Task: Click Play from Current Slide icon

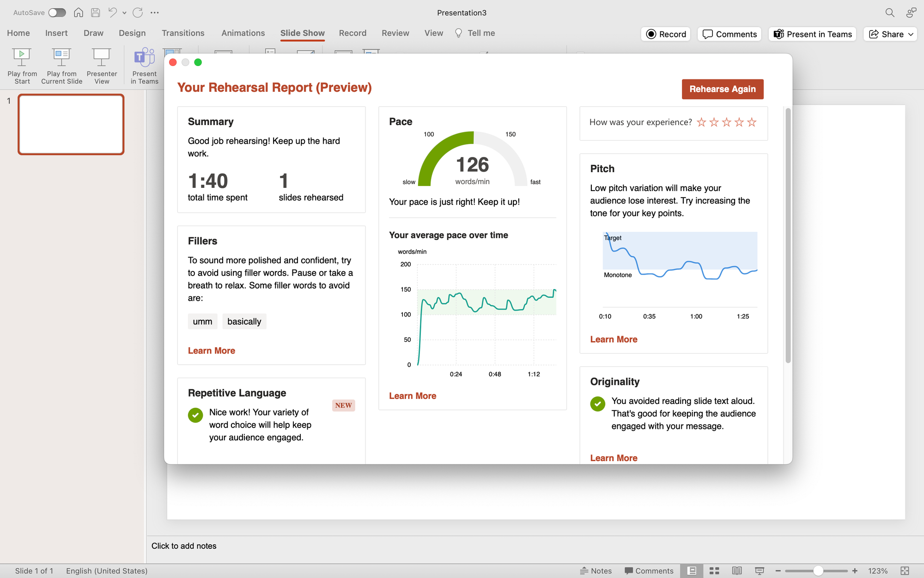Action: click(61, 57)
